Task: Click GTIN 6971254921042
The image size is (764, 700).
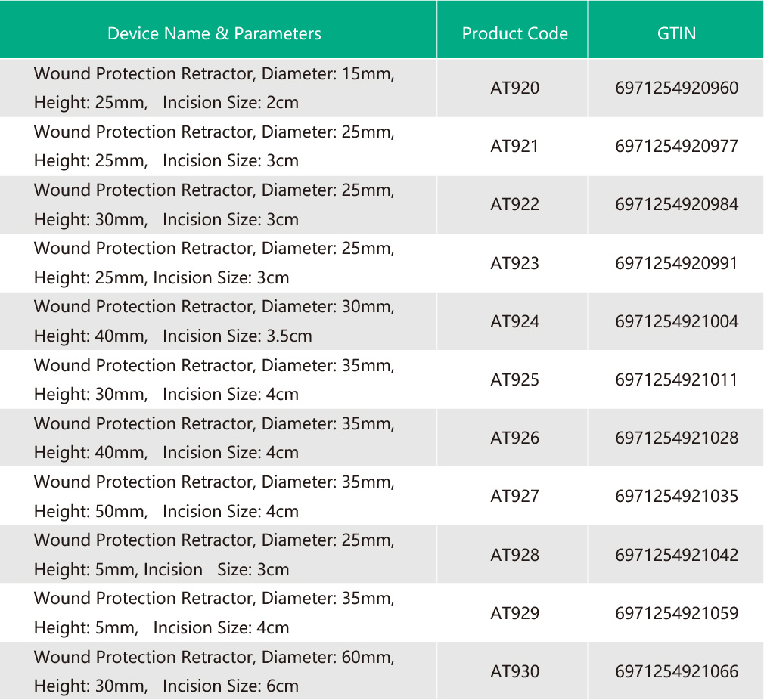Action: pos(677,555)
